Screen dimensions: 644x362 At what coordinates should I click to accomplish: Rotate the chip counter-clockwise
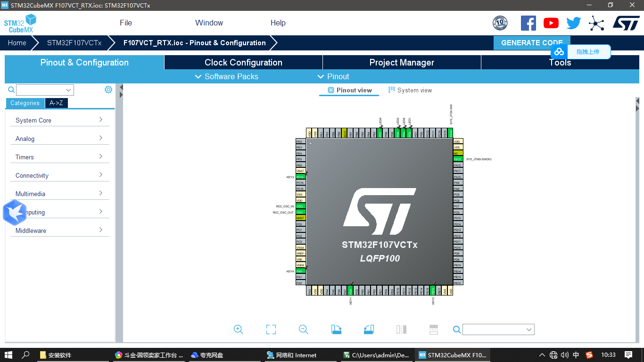tap(369, 329)
